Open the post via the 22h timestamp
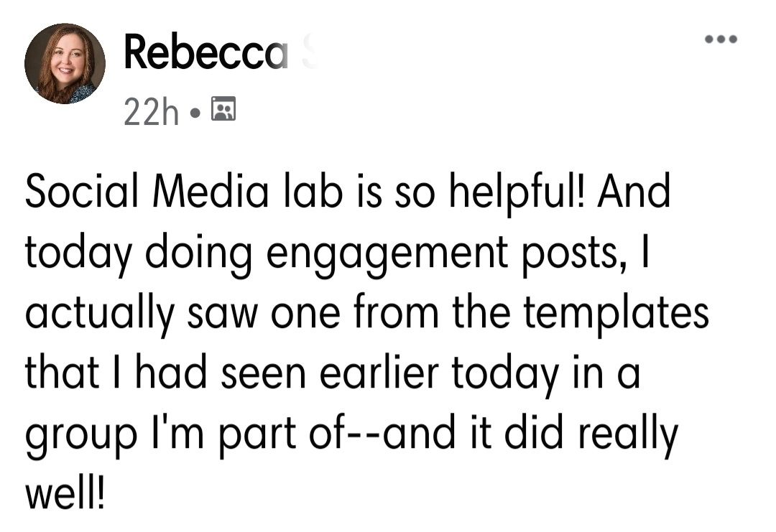This screenshot has height=532, width=776. coord(150,112)
